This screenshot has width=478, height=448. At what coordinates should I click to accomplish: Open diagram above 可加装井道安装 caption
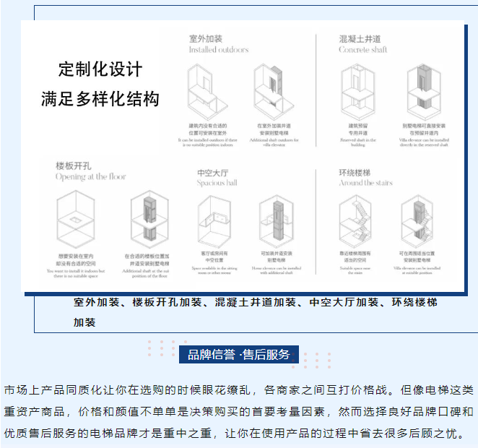tap(277, 223)
